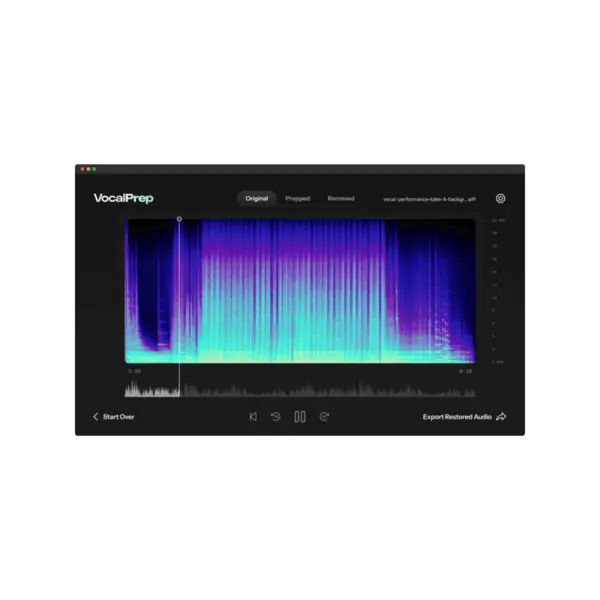The width and height of the screenshot is (600, 600).
Task: Click the playhead handle above the spectrogram
Action: [179, 219]
